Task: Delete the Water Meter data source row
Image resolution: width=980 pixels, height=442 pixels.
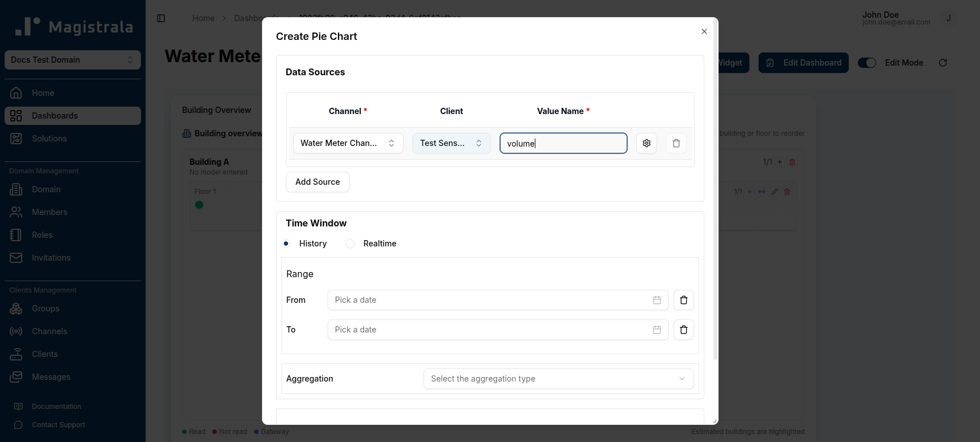Action: 676,143
